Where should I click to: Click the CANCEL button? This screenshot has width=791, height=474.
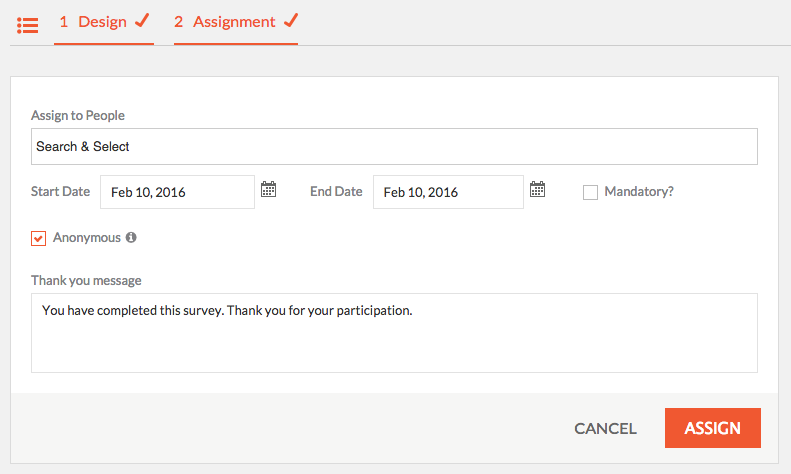[605, 429]
